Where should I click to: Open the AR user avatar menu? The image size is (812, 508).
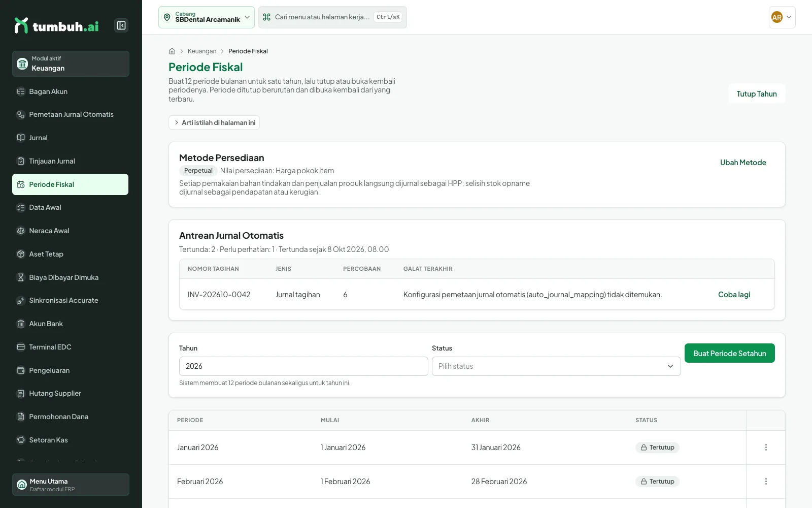pos(782,17)
